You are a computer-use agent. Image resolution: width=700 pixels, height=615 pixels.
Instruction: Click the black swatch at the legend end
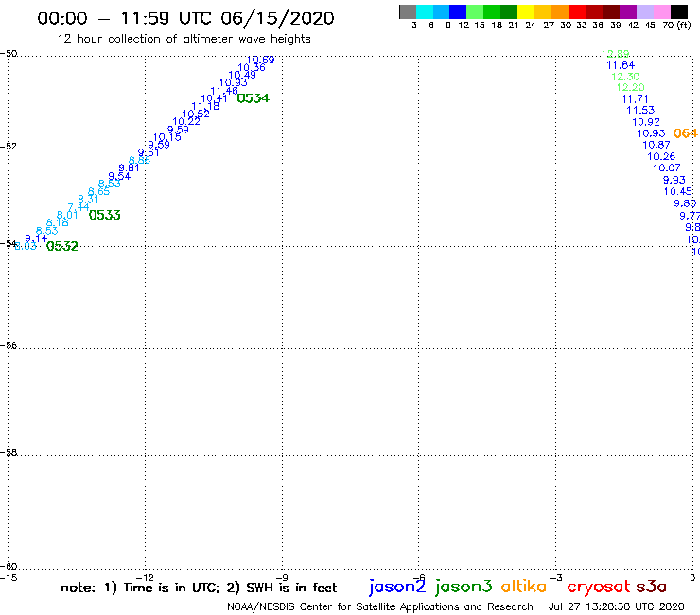click(678, 11)
